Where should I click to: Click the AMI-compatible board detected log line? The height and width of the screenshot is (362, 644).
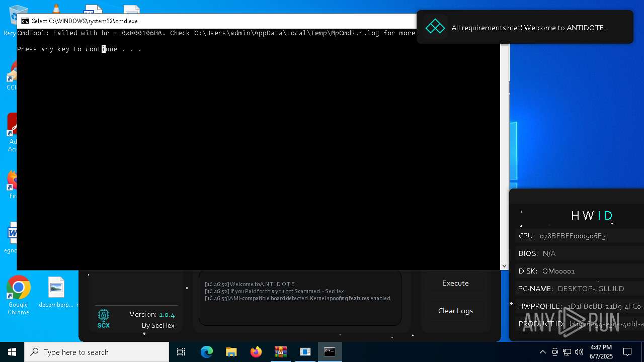tap(298, 298)
